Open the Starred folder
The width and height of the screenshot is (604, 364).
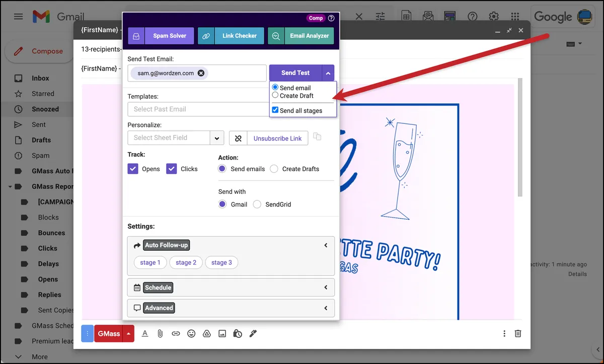(43, 94)
